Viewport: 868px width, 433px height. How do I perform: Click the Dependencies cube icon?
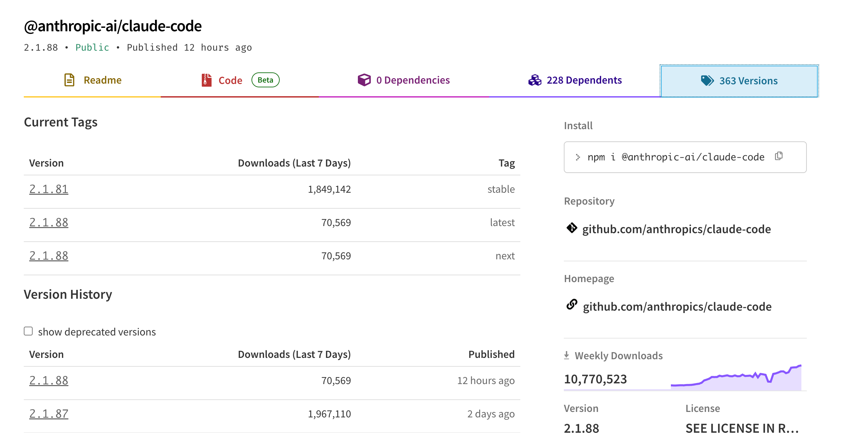coord(364,80)
